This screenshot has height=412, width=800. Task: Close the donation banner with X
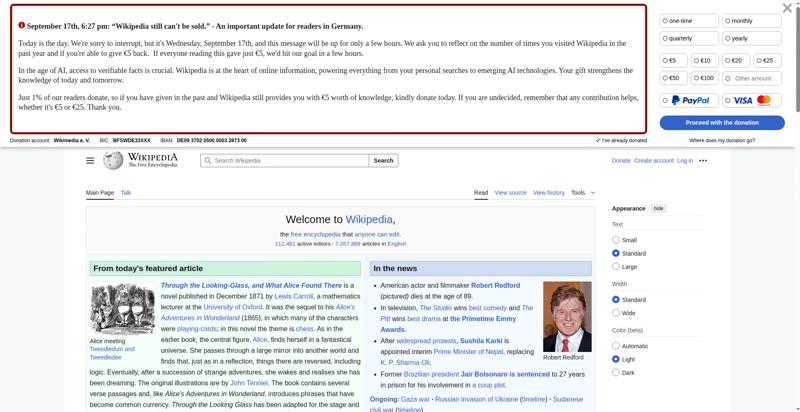click(787, 8)
